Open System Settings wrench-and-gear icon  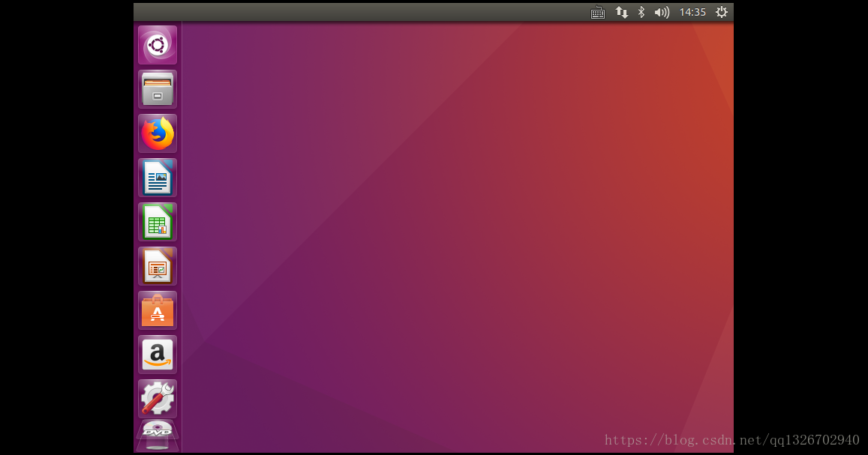(x=158, y=399)
